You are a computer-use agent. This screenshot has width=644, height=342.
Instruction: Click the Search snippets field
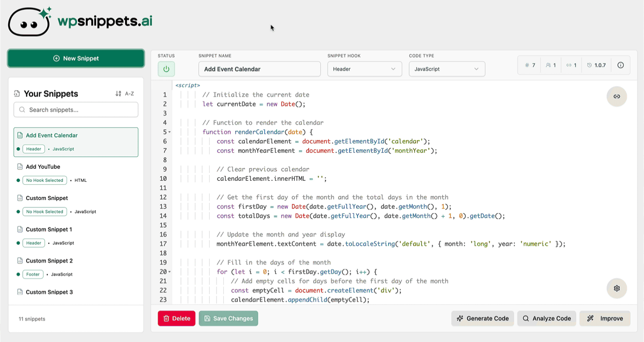point(76,109)
